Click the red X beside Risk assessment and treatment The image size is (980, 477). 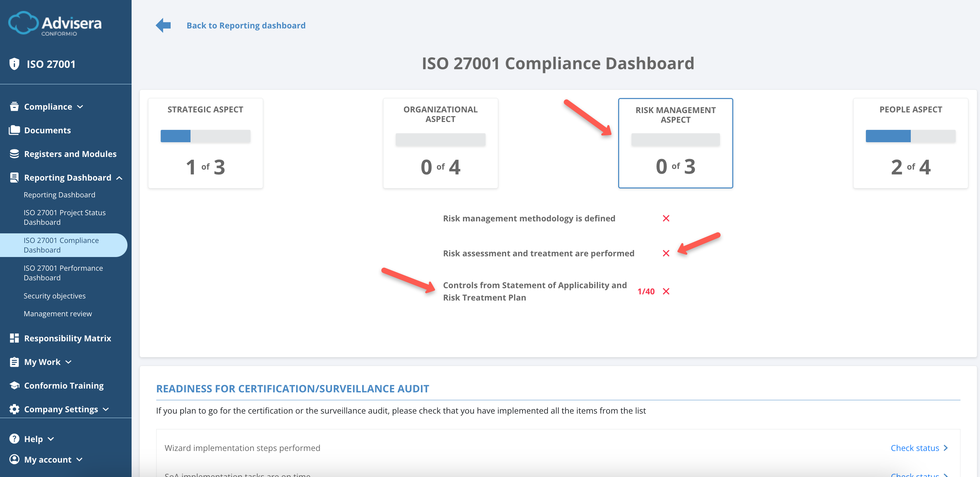click(666, 253)
